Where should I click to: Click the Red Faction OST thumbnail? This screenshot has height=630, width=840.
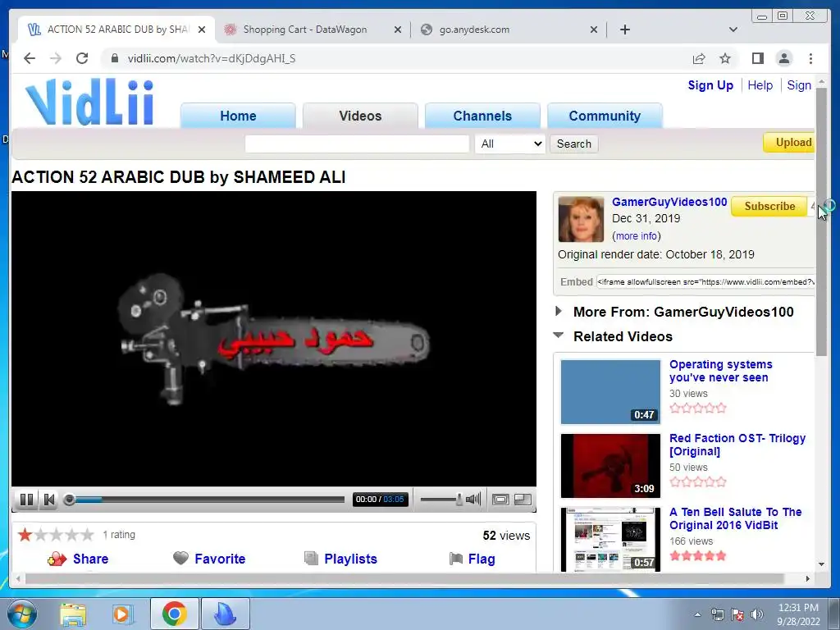click(x=610, y=466)
